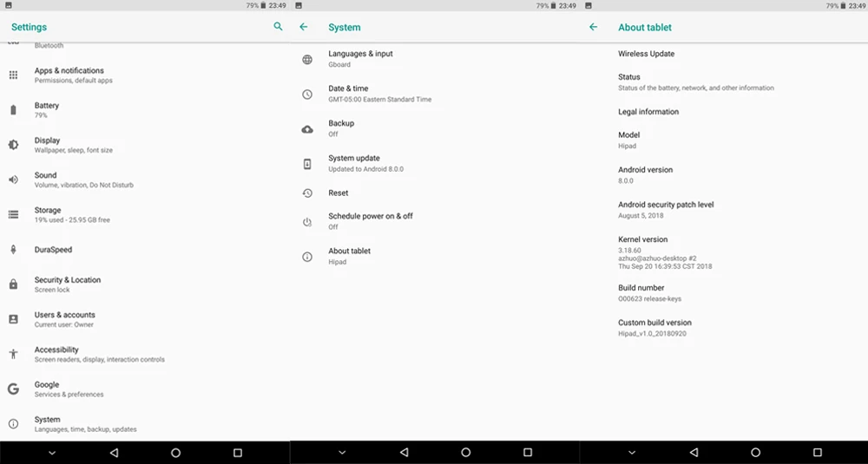Tap the Languages & input globe icon
This screenshot has width=868, height=464.
(x=307, y=59)
